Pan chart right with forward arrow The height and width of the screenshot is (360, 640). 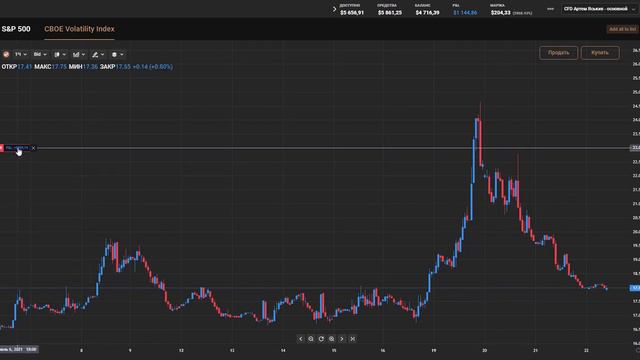tap(342, 339)
